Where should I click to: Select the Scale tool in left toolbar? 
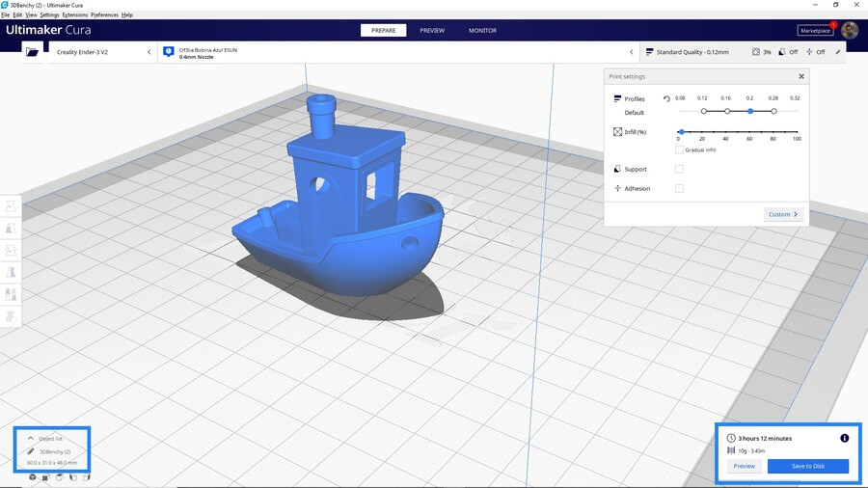(x=11, y=229)
